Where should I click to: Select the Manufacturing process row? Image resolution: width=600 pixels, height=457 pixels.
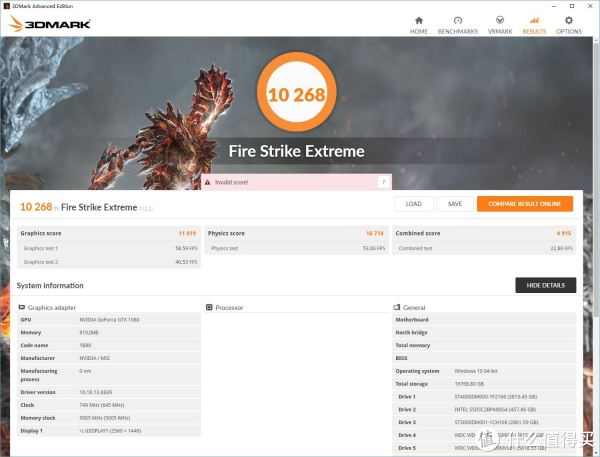pyautogui.click(x=109, y=375)
